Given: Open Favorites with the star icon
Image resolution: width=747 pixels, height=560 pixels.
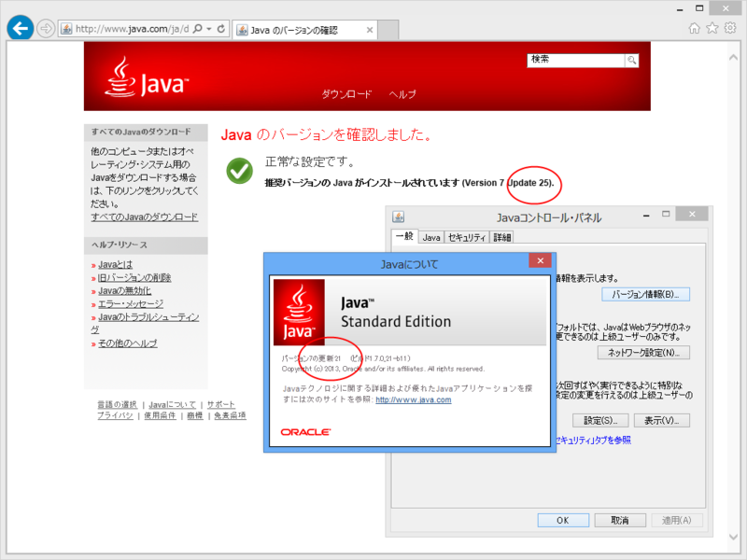Looking at the screenshot, I should tap(712, 29).
